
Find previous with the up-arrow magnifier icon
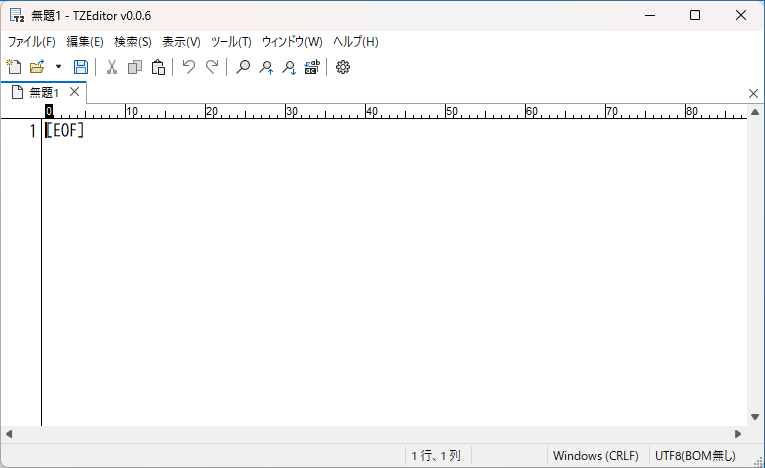[265, 67]
